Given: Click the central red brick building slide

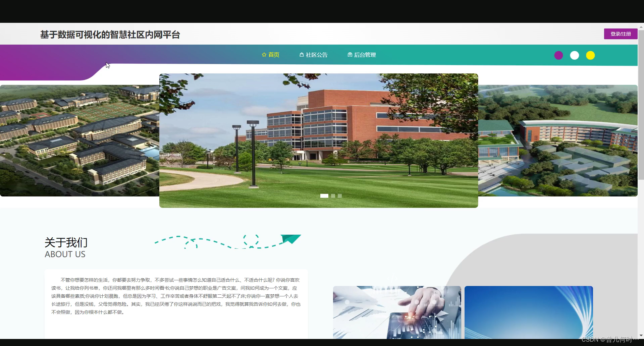Looking at the screenshot, I should [x=319, y=140].
